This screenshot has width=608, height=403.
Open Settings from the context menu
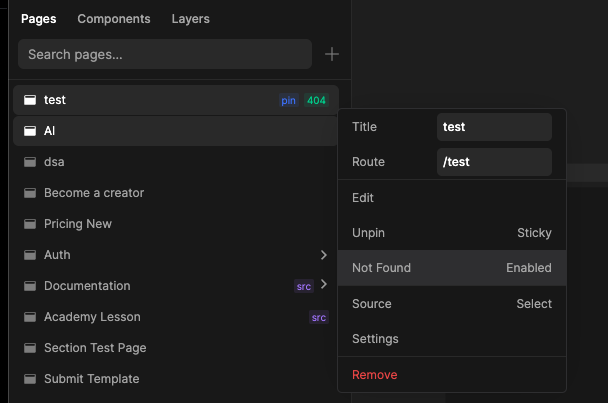[452, 339]
